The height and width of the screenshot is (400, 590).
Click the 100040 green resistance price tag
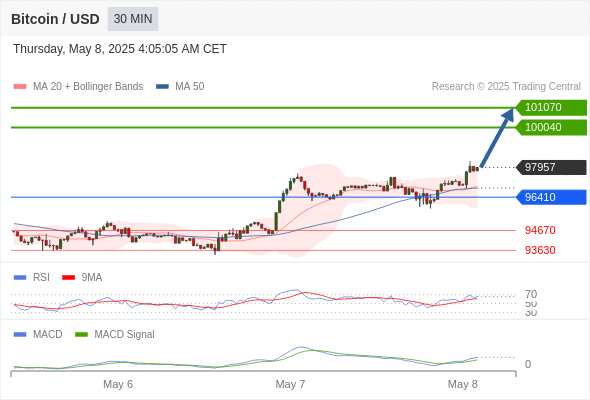pos(551,128)
